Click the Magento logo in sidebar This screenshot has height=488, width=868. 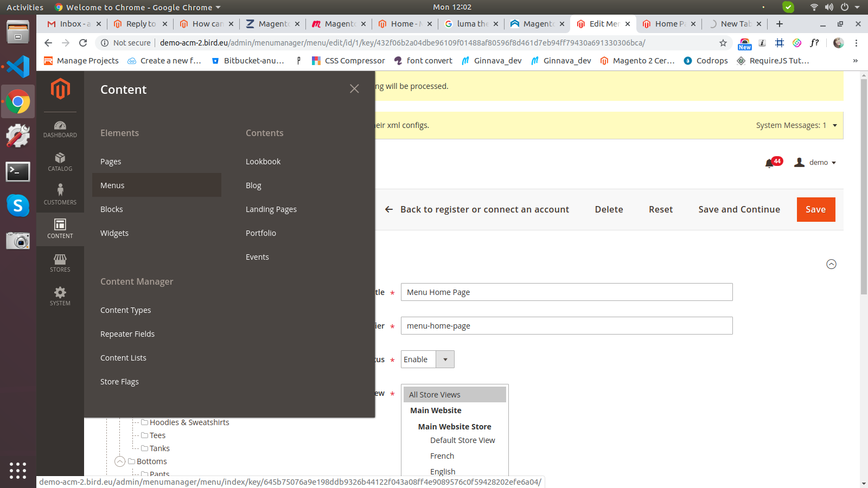coord(60,89)
